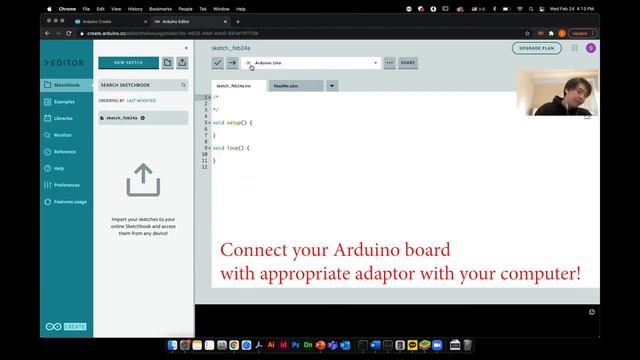Open the History menu in the menu bar
Screen dimensions: 640x360
click(x=135, y=9)
